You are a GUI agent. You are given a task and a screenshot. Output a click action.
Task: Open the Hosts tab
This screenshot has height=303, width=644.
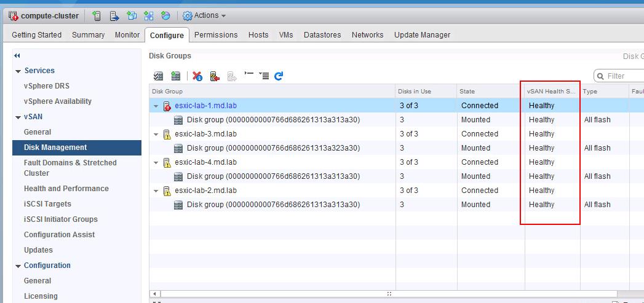pyautogui.click(x=258, y=35)
